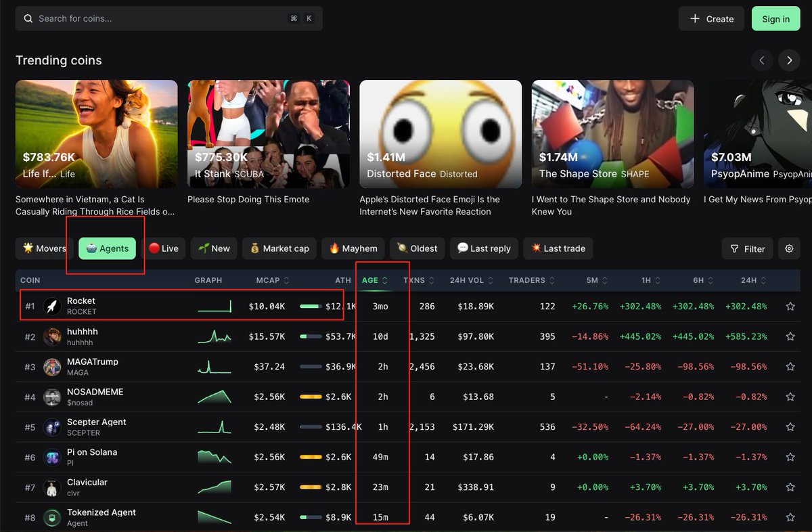Open The Shape Store coin thumbnail

click(612, 134)
